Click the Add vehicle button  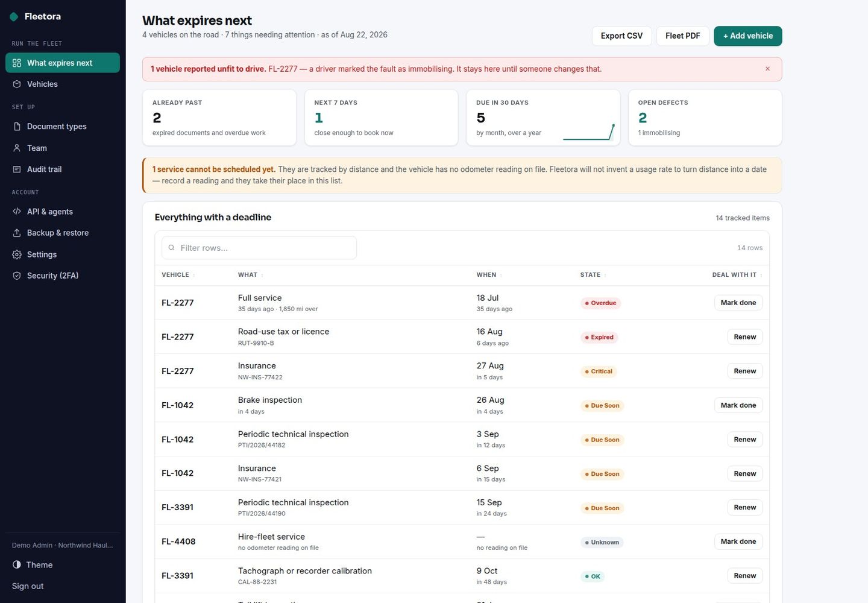[747, 36]
